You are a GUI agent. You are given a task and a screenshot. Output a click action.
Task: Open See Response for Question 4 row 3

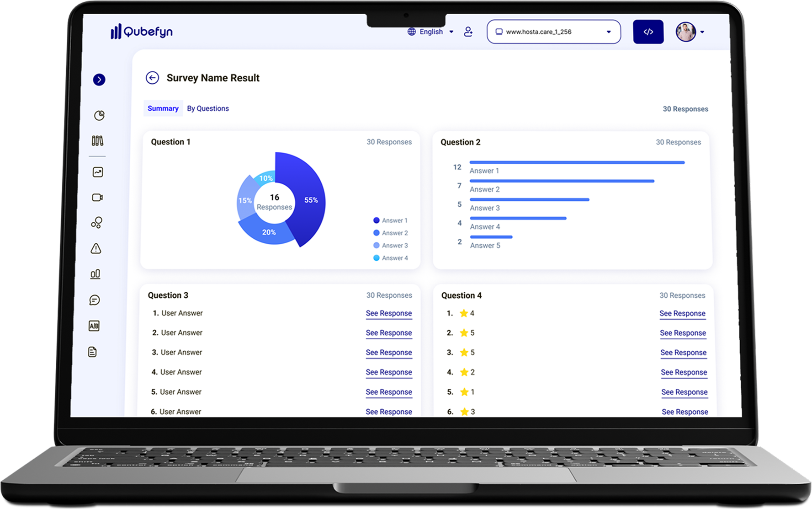click(x=684, y=353)
